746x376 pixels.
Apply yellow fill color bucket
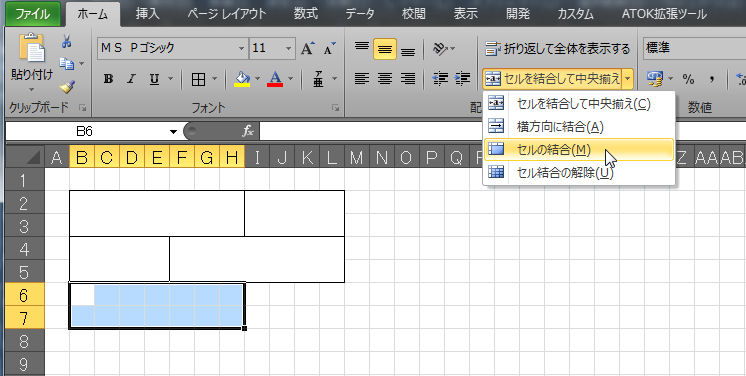[242, 79]
